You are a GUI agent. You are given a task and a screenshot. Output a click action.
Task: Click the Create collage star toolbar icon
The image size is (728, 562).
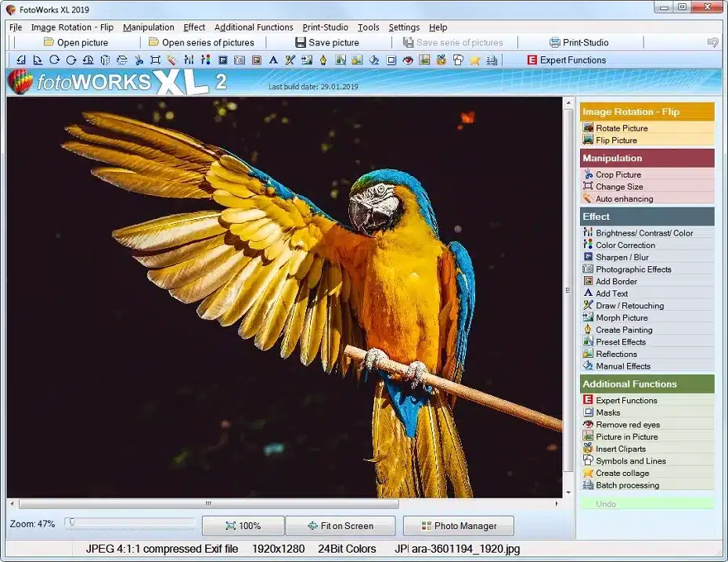point(475,59)
